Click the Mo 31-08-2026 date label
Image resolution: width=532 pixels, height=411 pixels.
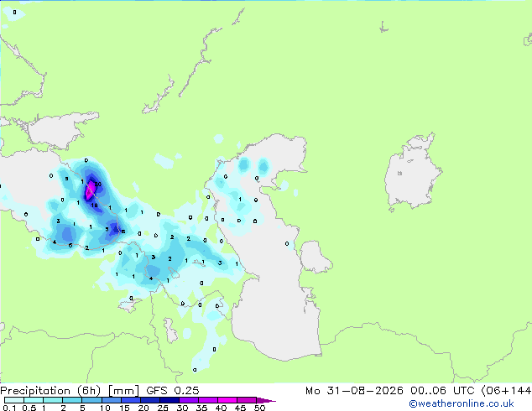(354, 391)
